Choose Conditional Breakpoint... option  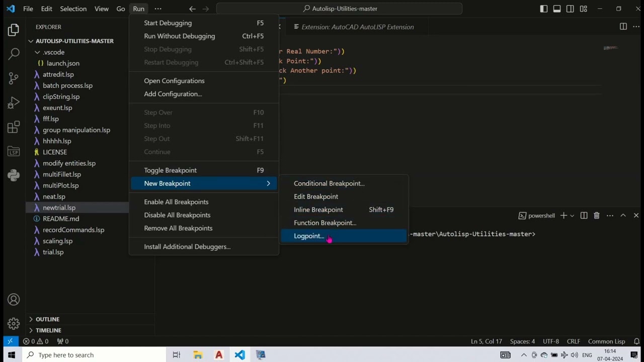[344, 184]
